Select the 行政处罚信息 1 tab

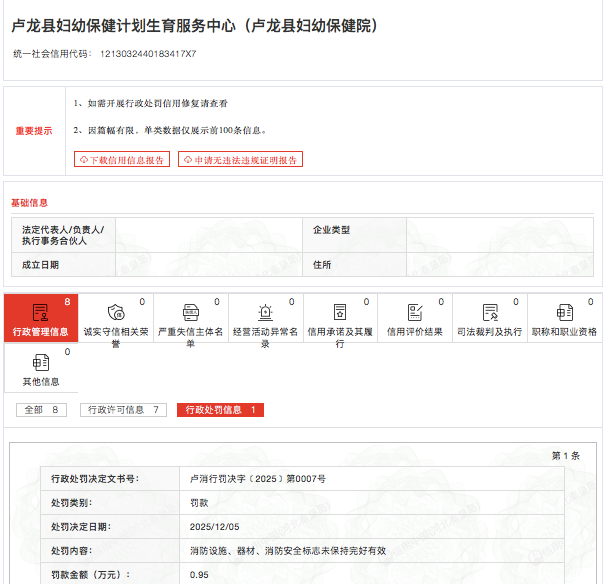(220, 410)
